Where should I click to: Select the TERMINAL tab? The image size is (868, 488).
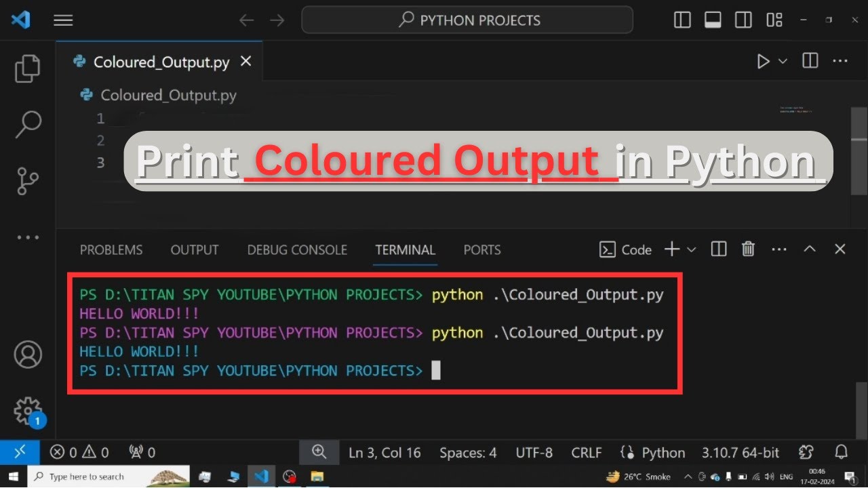[406, 250]
